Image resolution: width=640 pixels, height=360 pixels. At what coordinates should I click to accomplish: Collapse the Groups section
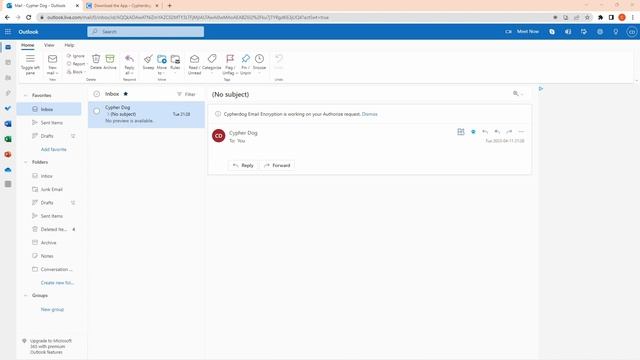coord(26,295)
